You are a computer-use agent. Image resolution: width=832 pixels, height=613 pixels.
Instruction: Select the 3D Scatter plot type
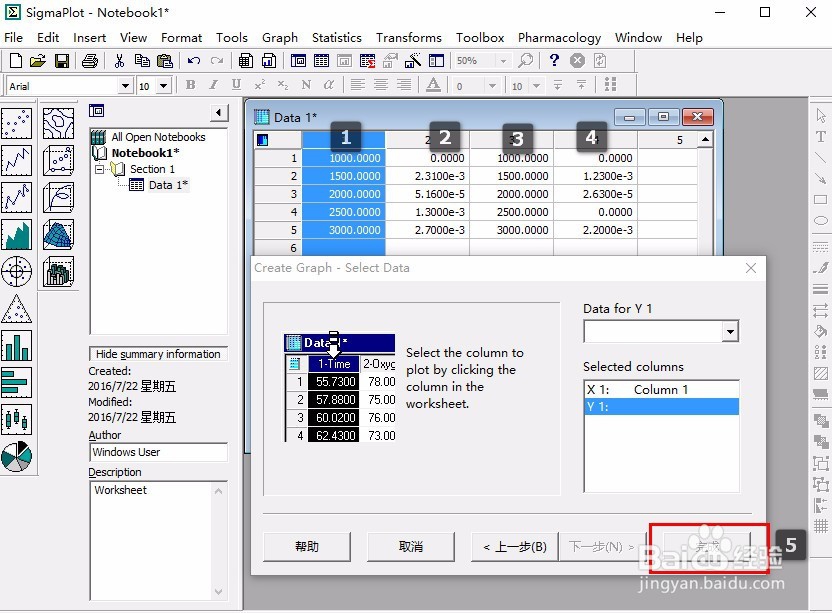click(x=58, y=161)
